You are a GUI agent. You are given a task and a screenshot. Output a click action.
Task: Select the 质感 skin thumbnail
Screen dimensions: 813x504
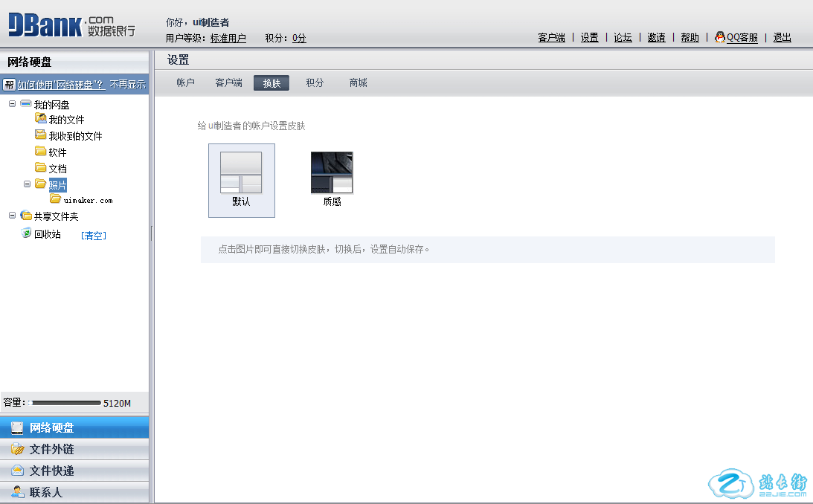(332, 173)
